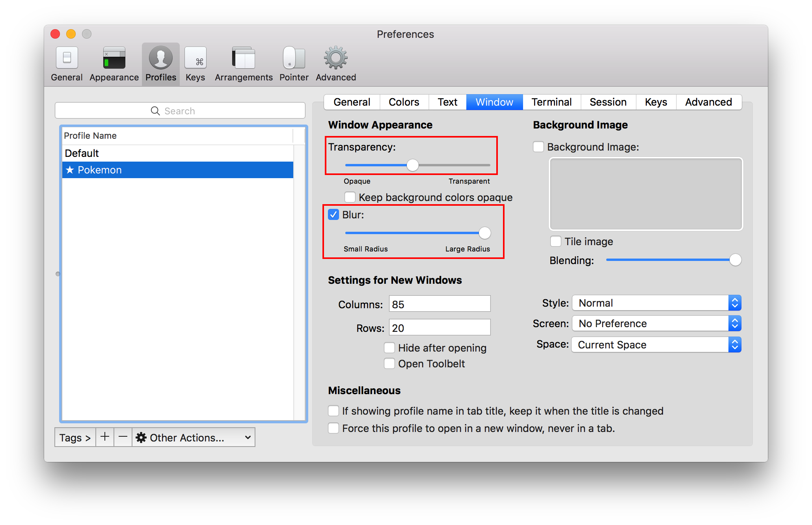The height and width of the screenshot is (525, 812).
Task: Enable Keep background colors opaque
Action: pyautogui.click(x=350, y=197)
